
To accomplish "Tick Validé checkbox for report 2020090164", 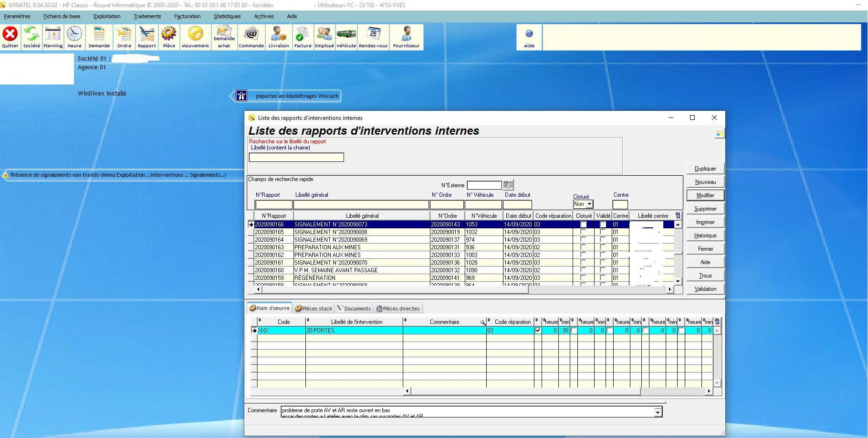I will [x=603, y=240].
